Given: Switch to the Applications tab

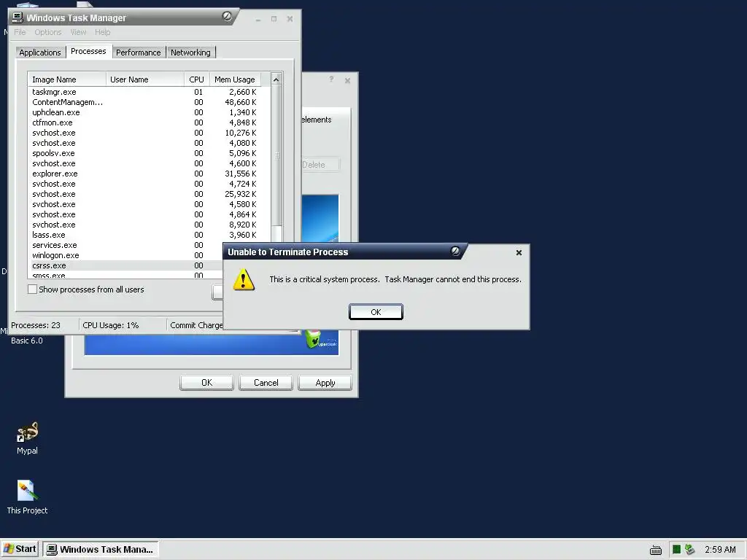Looking at the screenshot, I should point(40,52).
